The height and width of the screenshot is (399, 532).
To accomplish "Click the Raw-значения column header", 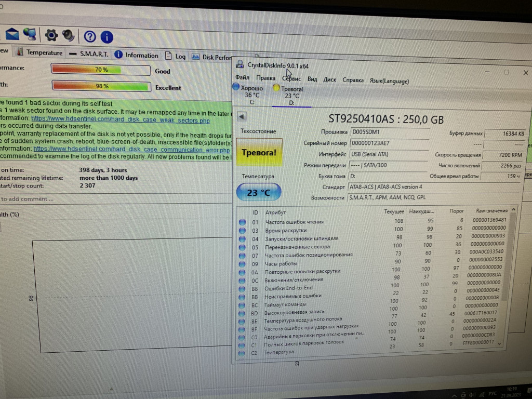I will pyautogui.click(x=491, y=210).
